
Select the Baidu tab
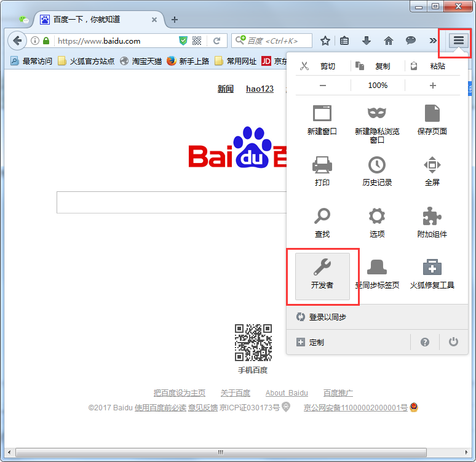(98, 20)
